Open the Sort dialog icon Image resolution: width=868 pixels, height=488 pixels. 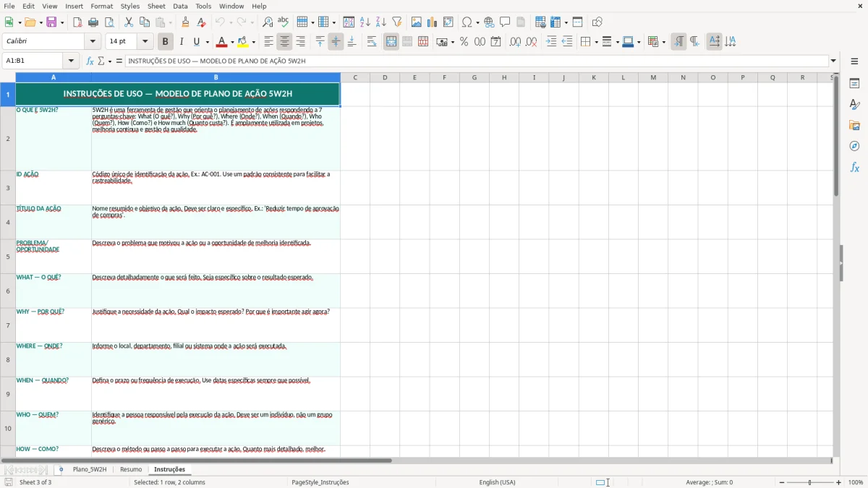pyautogui.click(x=349, y=22)
